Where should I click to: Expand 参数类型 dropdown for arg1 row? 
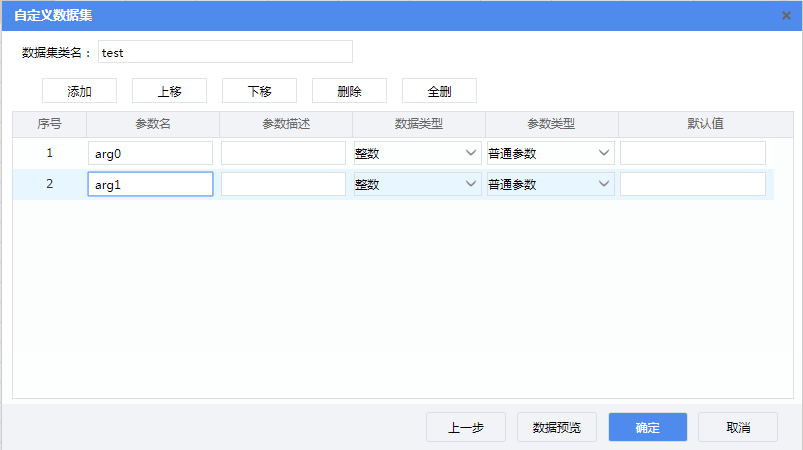tap(550, 184)
